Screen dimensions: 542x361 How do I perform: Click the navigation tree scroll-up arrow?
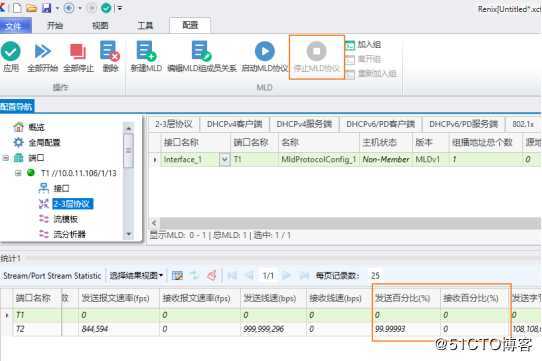pyautogui.click(x=128, y=128)
